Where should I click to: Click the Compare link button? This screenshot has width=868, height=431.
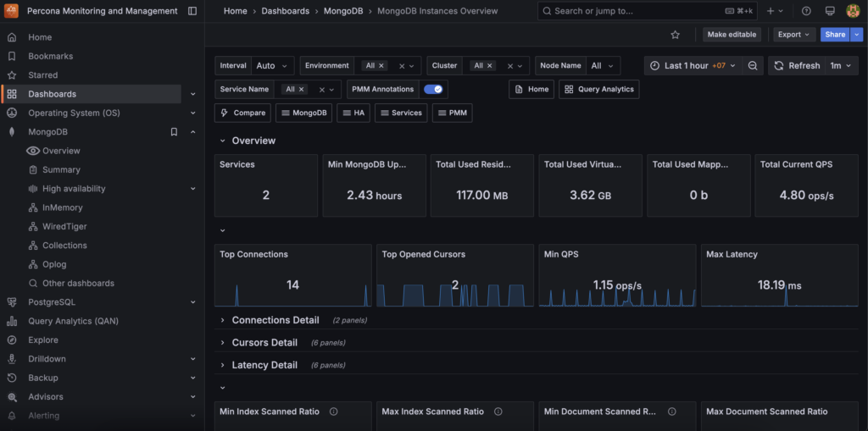tap(242, 113)
